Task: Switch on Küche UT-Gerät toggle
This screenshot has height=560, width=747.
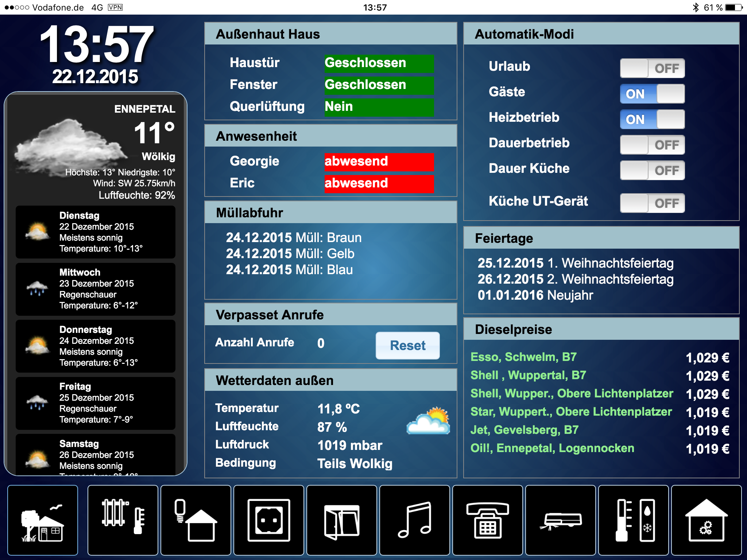Action: 652,203
